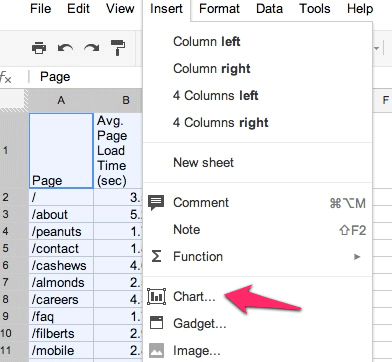The height and width of the screenshot is (362, 392).
Task: Select the cell containing /filberts
Action: [61, 333]
